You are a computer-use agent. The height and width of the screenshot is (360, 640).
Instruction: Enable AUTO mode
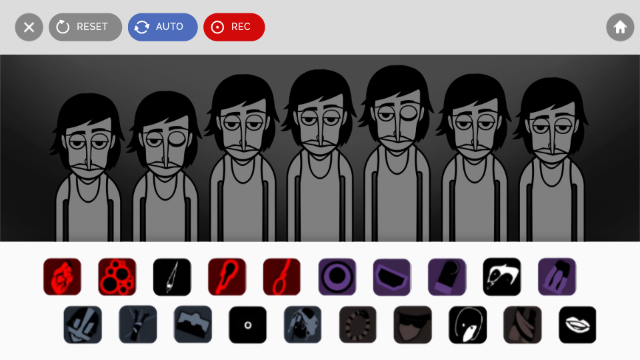[x=162, y=27]
